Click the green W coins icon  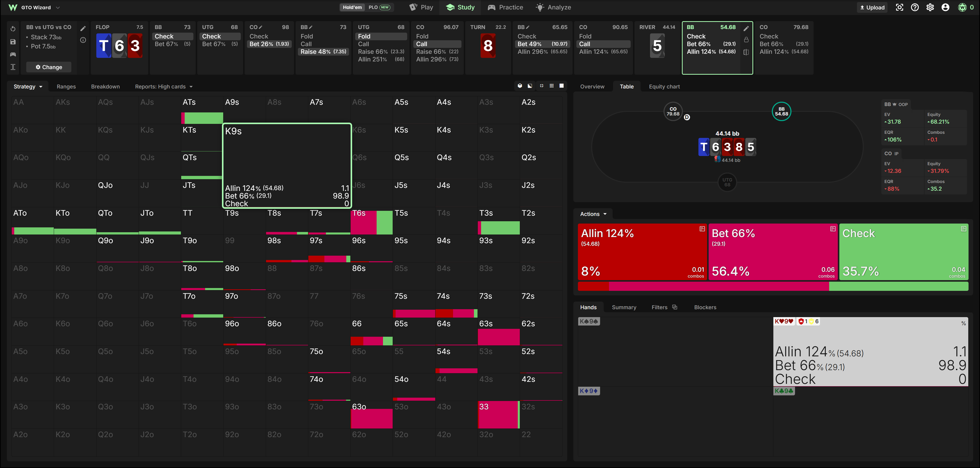click(962, 7)
